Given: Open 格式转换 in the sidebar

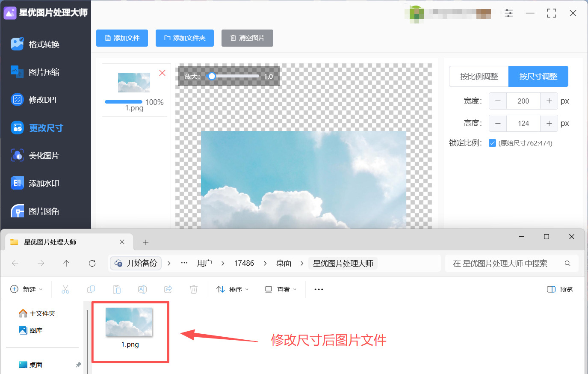Looking at the screenshot, I should [35, 44].
